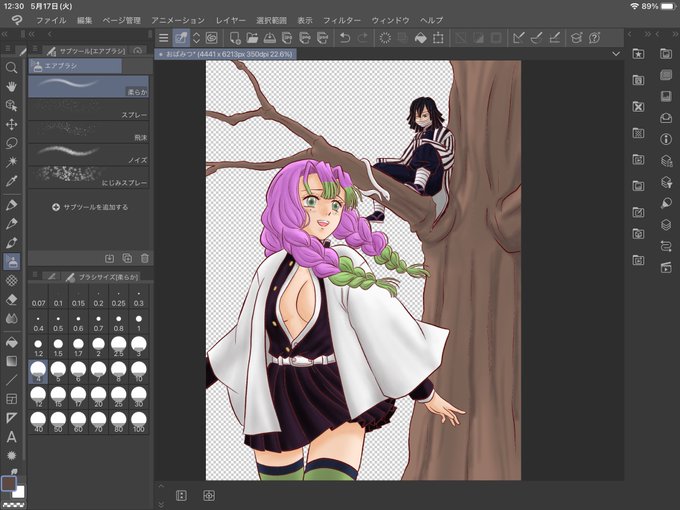The width and height of the screenshot is (680, 510).
Task: Select the brown main color swatch
Action: point(9,483)
